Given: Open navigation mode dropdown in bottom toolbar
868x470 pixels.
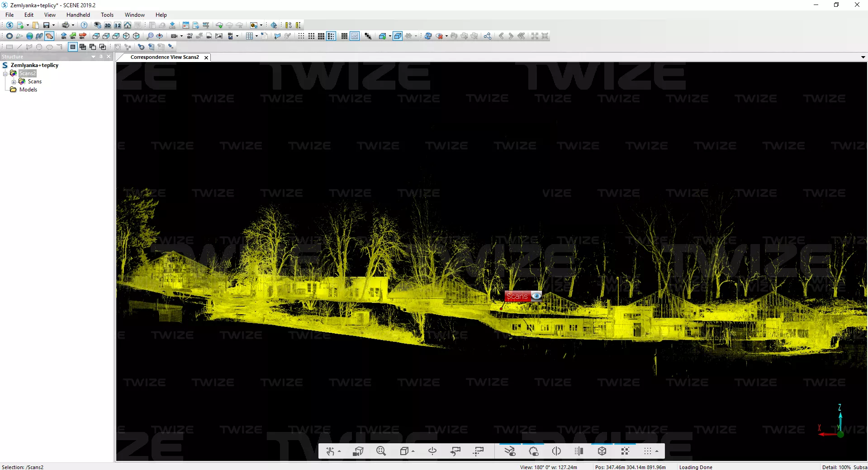Looking at the screenshot, I should click(x=339, y=451).
